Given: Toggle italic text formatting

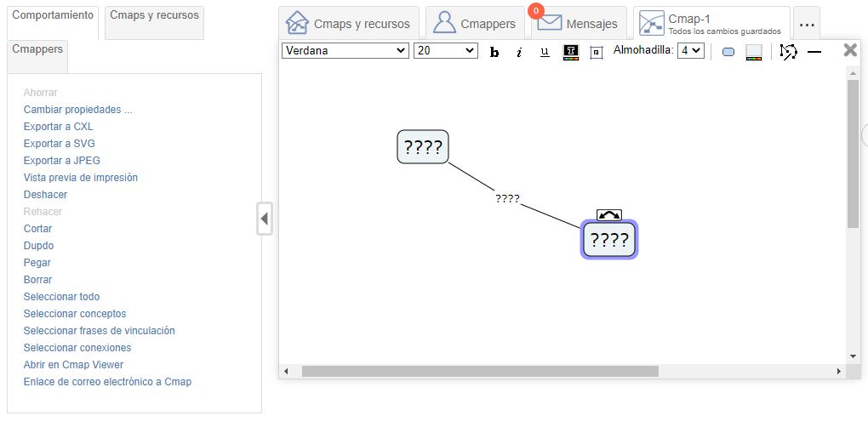Looking at the screenshot, I should pyautogui.click(x=519, y=52).
